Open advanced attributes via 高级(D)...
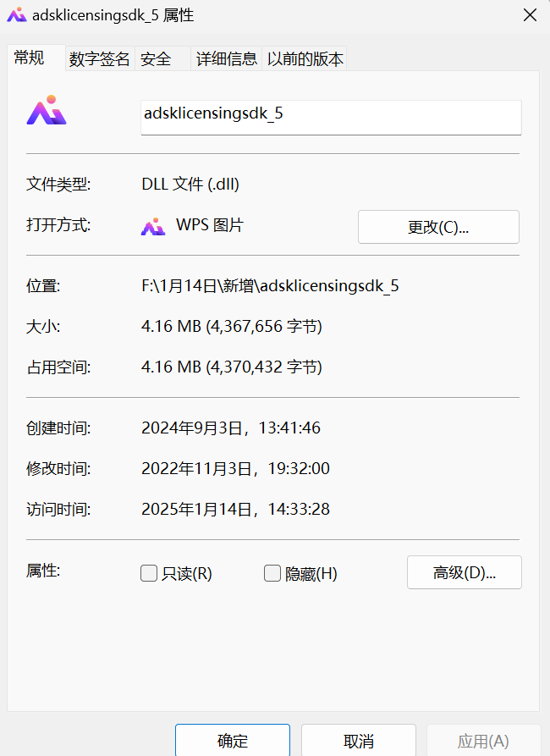Image resolution: width=550 pixels, height=756 pixels. click(464, 572)
